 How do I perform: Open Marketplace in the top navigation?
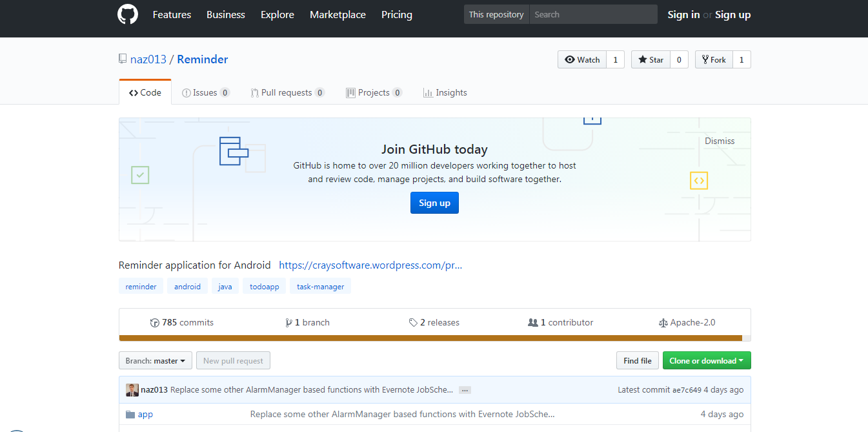pyautogui.click(x=338, y=14)
